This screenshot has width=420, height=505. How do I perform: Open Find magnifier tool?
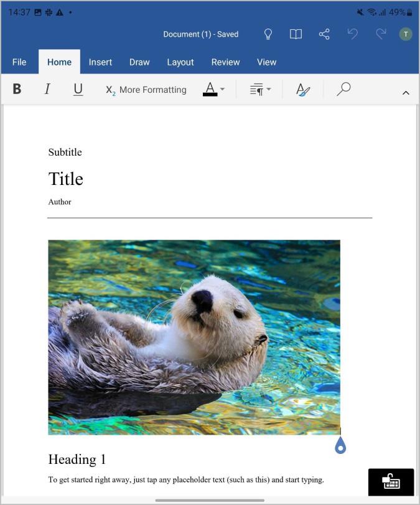click(343, 89)
